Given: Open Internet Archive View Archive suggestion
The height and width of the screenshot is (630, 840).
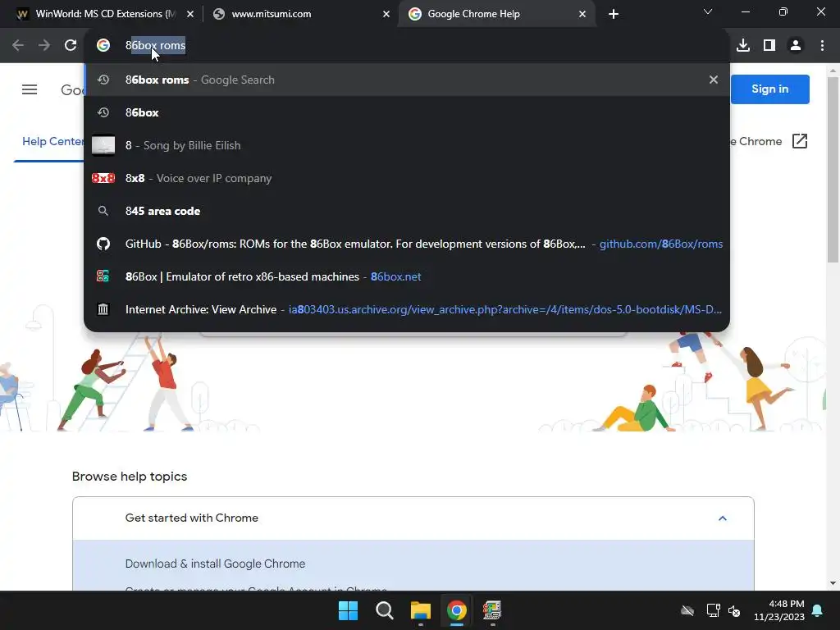Looking at the screenshot, I should tap(407, 309).
